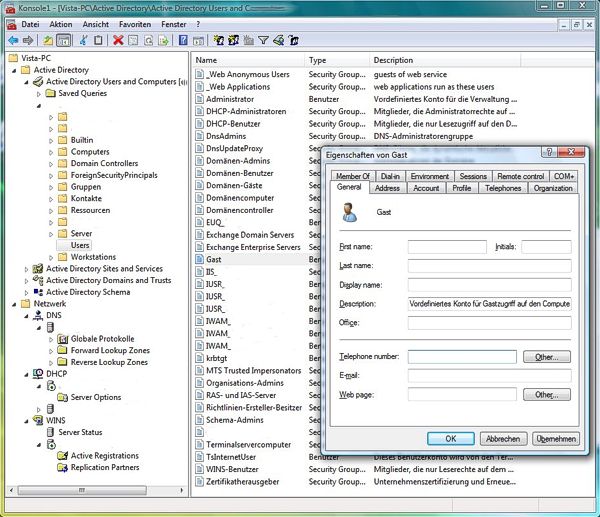The image size is (600, 517).
Task: Click the Übernehmen button
Action: [556, 439]
